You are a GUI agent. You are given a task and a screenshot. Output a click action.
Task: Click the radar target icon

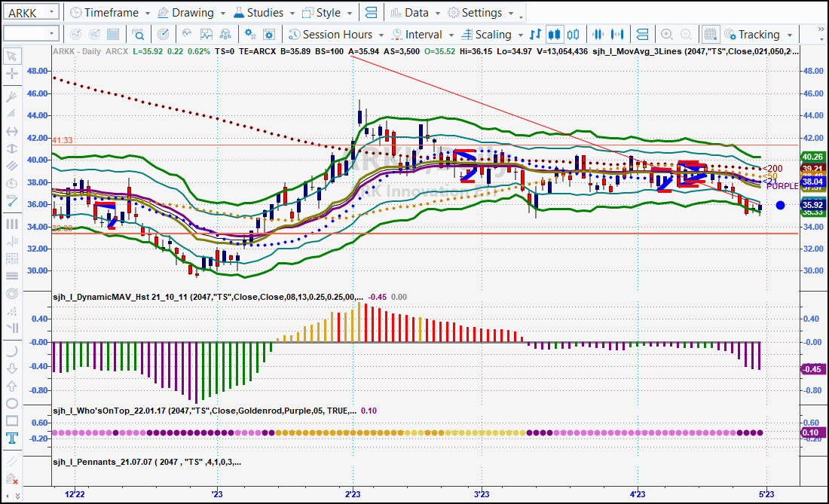[x=164, y=35]
